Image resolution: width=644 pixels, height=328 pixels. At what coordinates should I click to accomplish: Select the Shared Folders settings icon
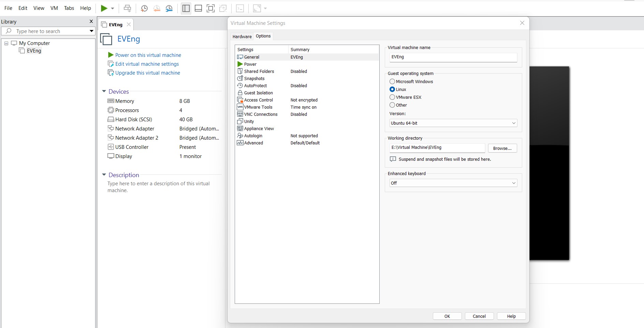(240, 71)
